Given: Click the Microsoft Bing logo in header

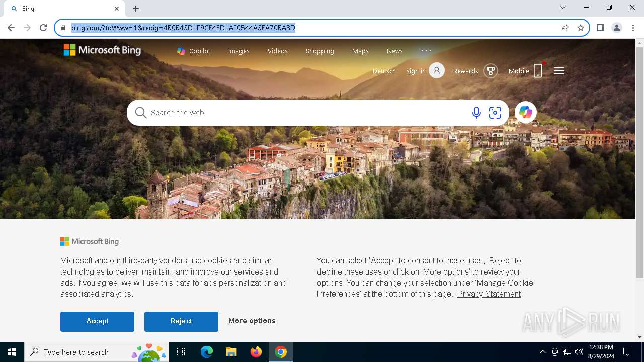Looking at the screenshot, I should (x=102, y=50).
